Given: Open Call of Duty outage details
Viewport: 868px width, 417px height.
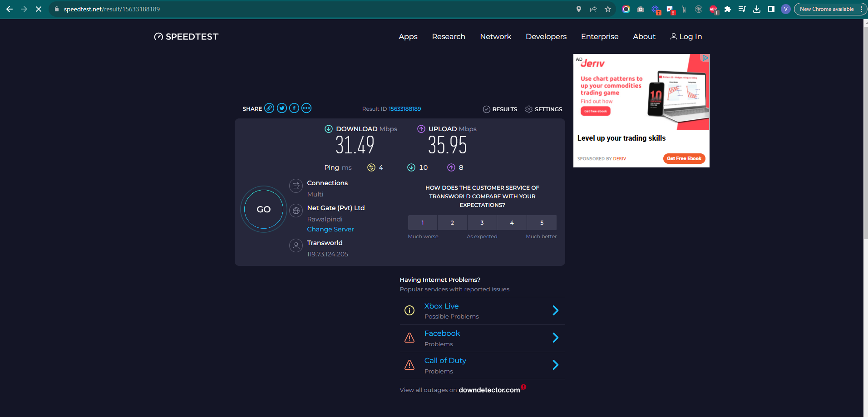Looking at the screenshot, I should (x=445, y=361).
